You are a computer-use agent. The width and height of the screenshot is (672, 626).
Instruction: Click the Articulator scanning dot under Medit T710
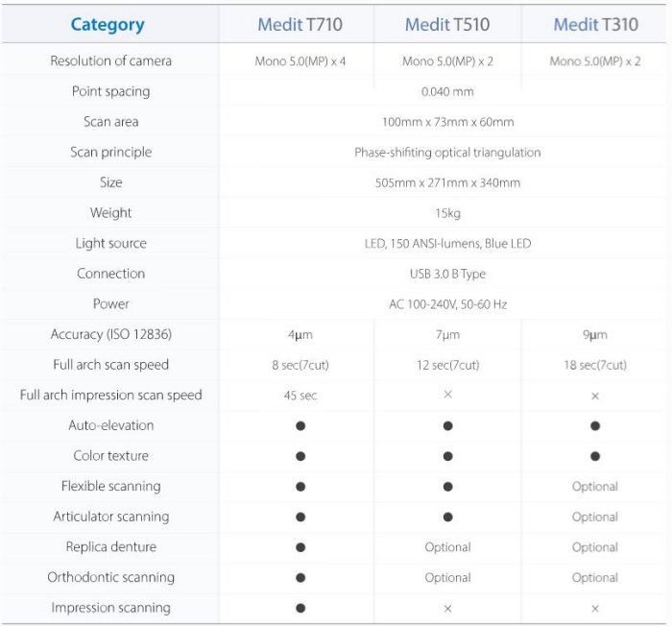(x=300, y=517)
